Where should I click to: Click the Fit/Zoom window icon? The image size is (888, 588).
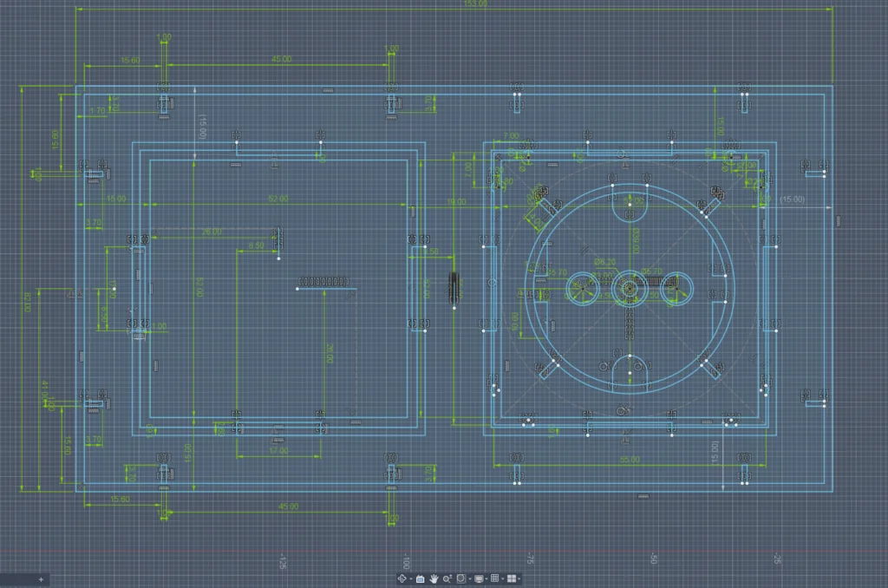coord(461,578)
